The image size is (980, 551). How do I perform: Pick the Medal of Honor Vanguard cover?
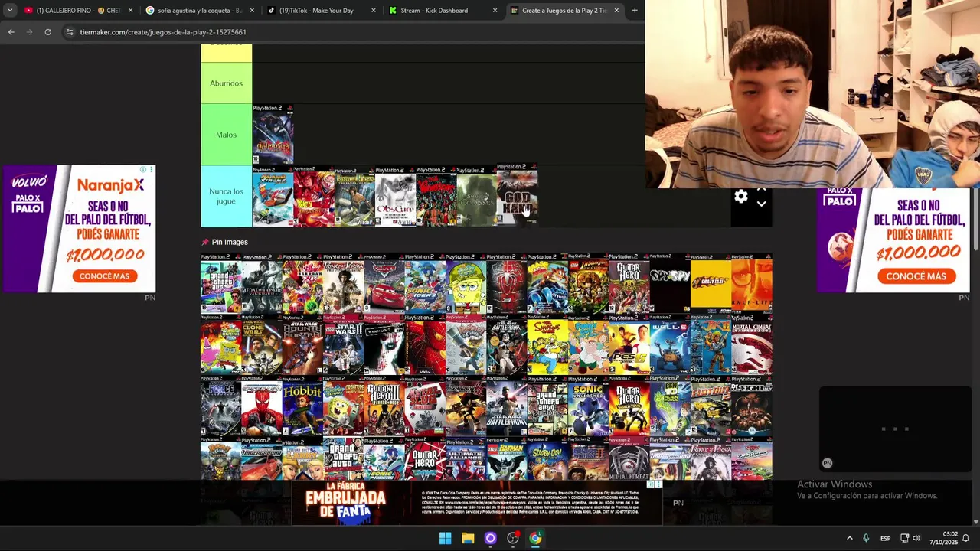tap(262, 284)
